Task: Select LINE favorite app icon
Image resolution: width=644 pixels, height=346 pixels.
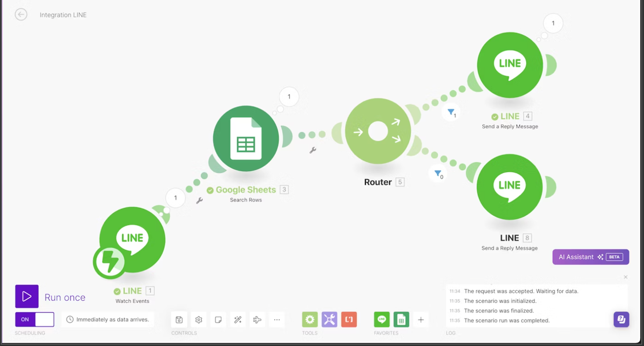Action: [x=382, y=320]
